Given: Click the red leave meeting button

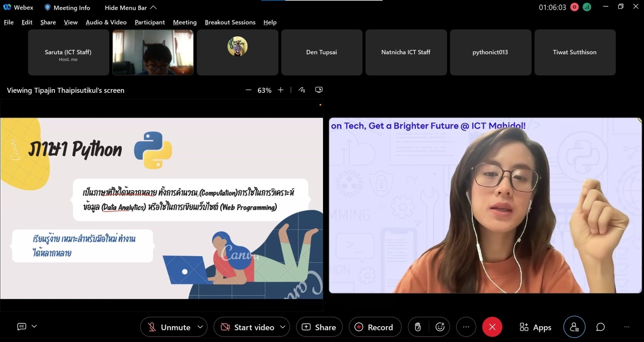Looking at the screenshot, I should (492, 327).
